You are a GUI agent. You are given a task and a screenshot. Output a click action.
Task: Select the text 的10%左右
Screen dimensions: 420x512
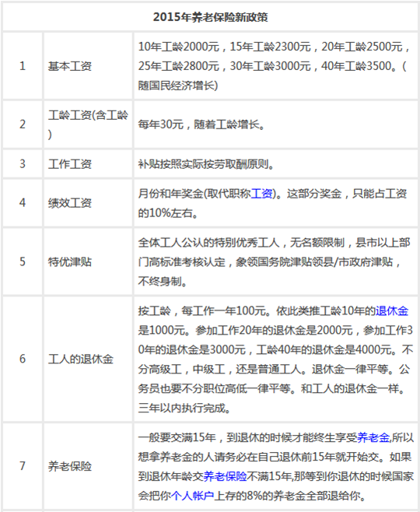(x=165, y=213)
